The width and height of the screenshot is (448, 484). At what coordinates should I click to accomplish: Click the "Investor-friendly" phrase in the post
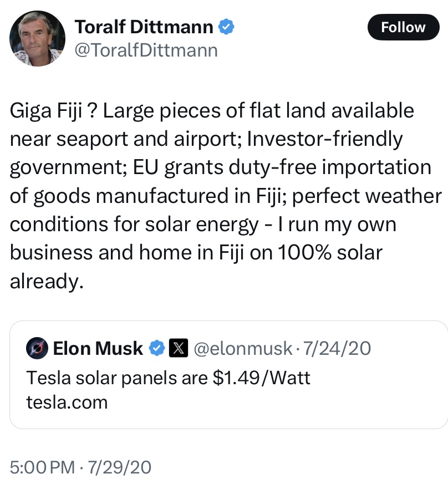[x=324, y=139]
